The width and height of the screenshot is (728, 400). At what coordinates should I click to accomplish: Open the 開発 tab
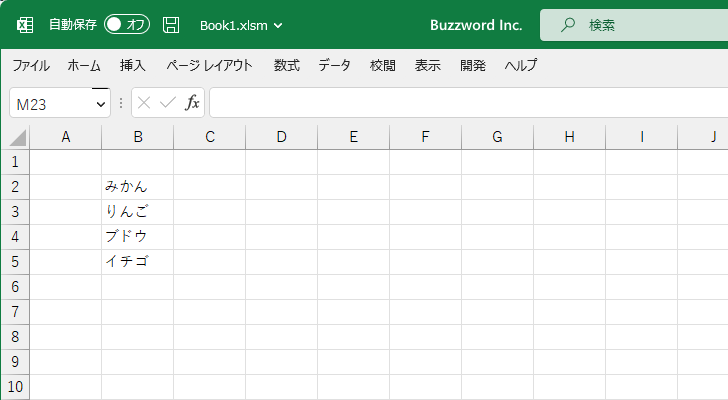tap(473, 65)
